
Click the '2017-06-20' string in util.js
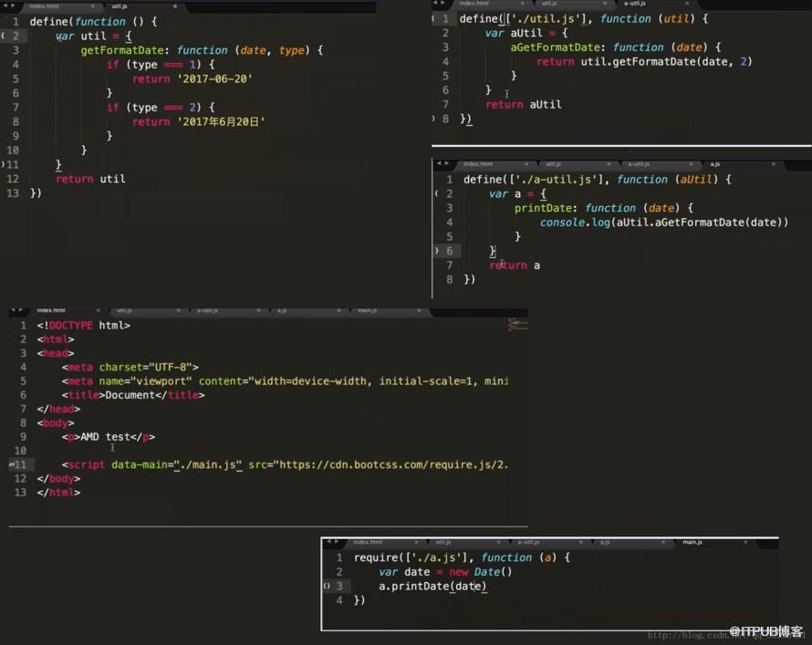tap(215, 79)
